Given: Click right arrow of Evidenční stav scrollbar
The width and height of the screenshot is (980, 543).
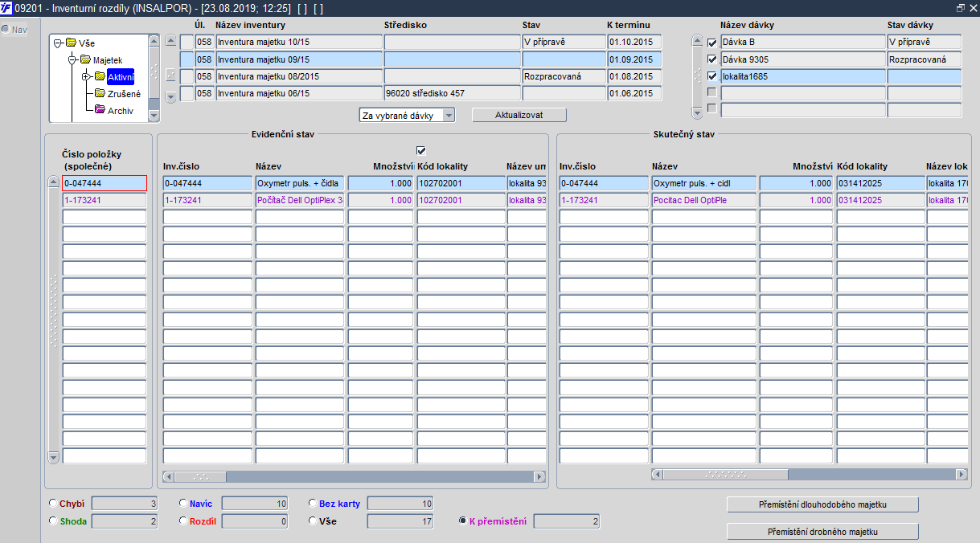Looking at the screenshot, I should (x=539, y=476).
